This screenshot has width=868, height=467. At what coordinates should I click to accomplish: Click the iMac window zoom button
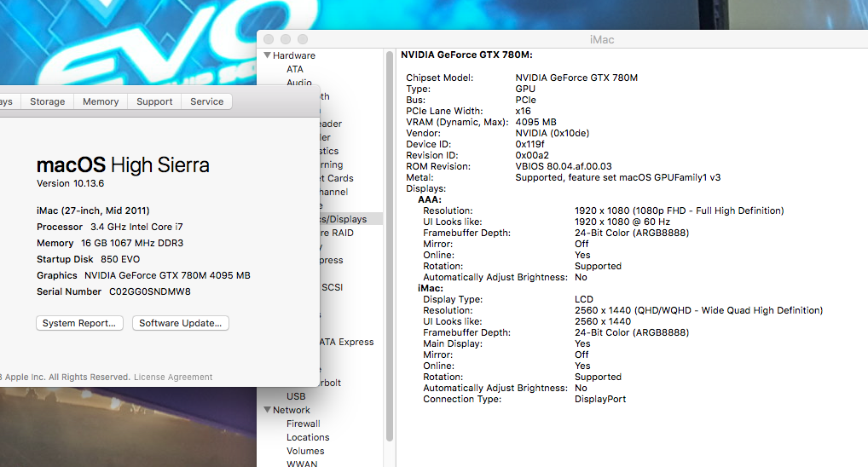tap(303, 39)
